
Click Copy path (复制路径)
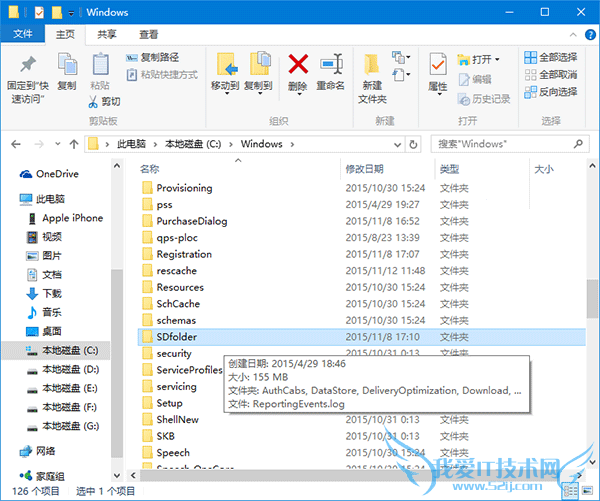(153, 57)
